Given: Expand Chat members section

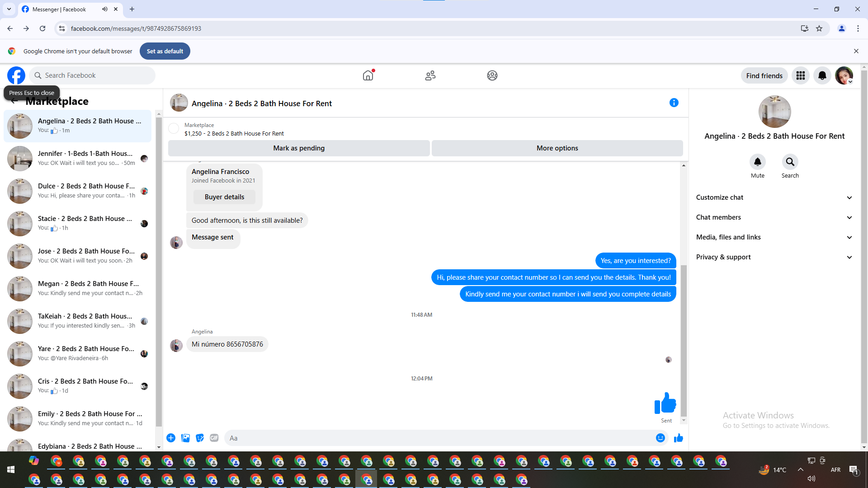Looking at the screenshot, I should click(x=774, y=217).
